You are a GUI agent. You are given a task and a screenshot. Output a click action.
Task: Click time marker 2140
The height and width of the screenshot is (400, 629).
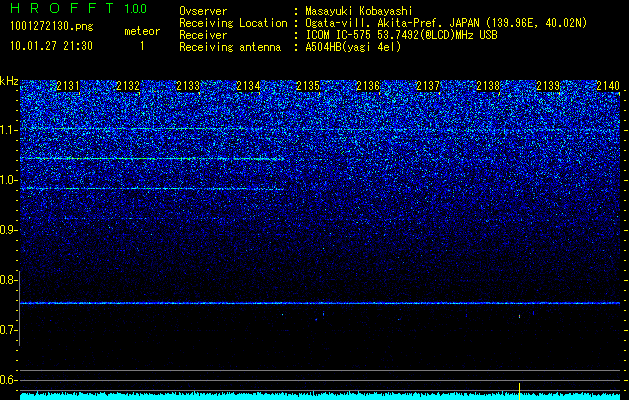[x=608, y=85]
